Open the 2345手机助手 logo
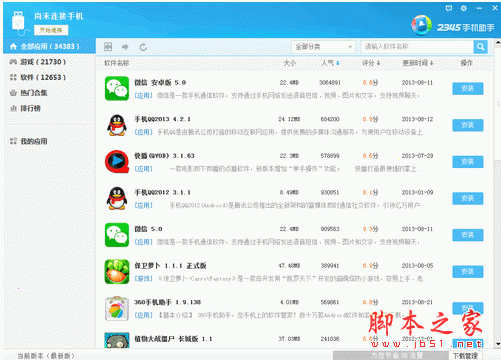The width and height of the screenshot is (501, 360). 453,26
